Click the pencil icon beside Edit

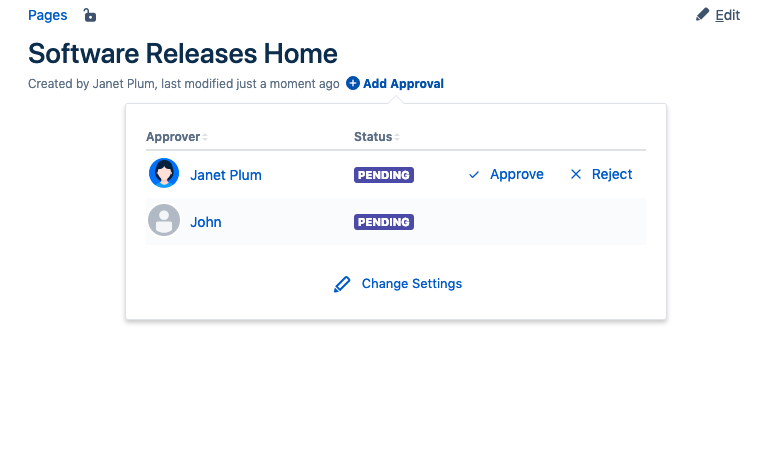pos(703,15)
